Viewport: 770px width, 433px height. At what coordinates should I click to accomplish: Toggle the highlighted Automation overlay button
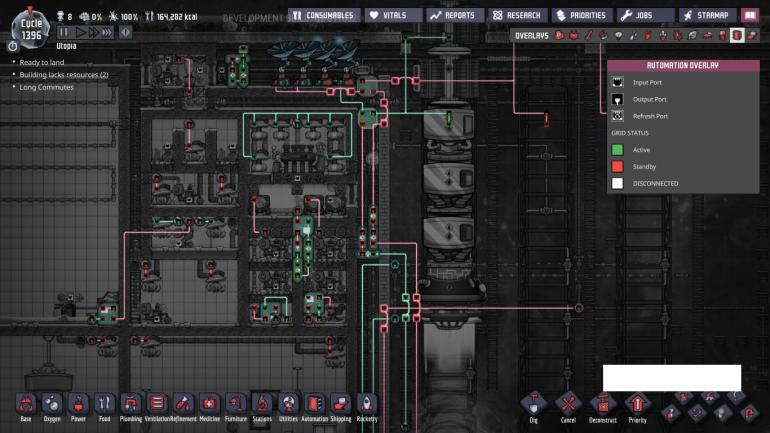(737, 35)
